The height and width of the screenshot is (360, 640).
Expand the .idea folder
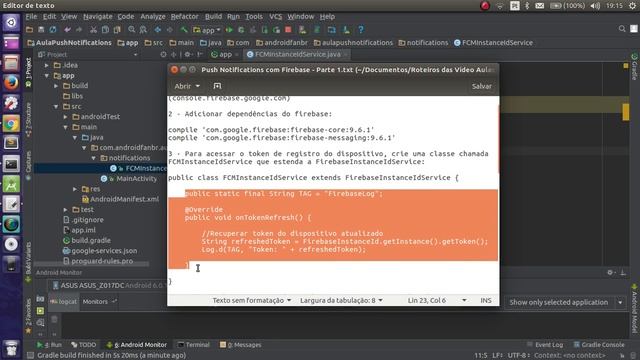(x=47, y=65)
